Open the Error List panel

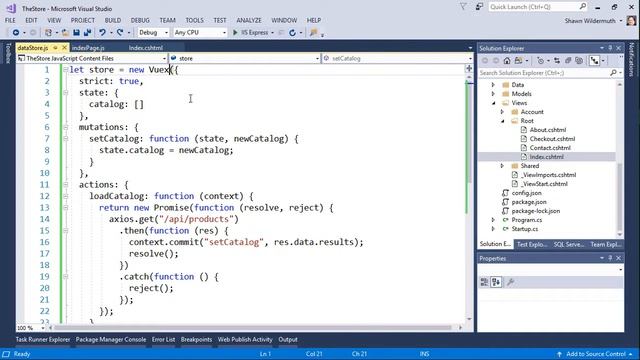pyautogui.click(x=163, y=340)
